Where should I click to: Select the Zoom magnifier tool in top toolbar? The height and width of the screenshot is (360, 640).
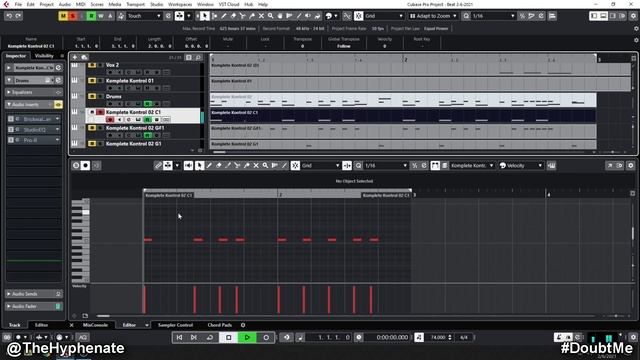pos(271,16)
